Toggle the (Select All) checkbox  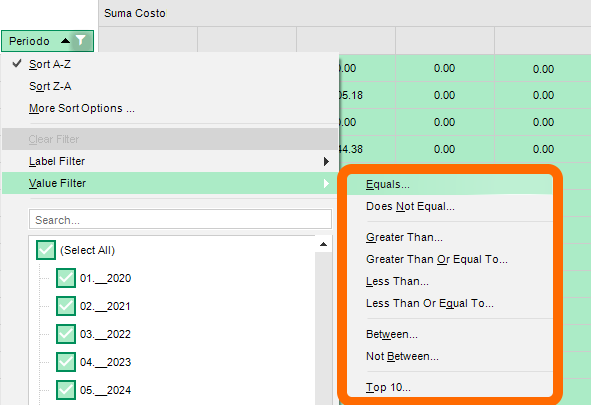tap(46, 250)
